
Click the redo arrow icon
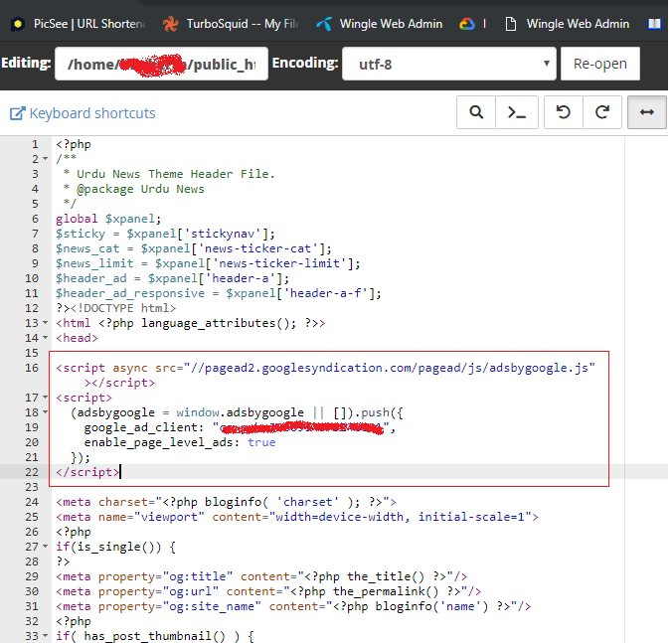click(602, 112)
